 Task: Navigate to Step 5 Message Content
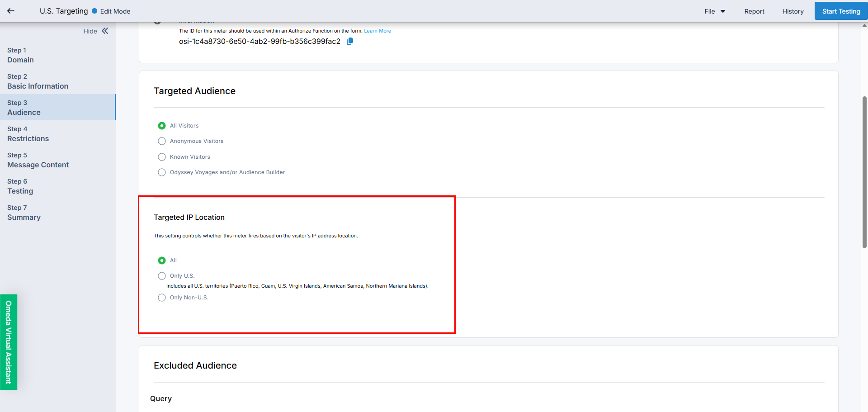pos(38,160)
